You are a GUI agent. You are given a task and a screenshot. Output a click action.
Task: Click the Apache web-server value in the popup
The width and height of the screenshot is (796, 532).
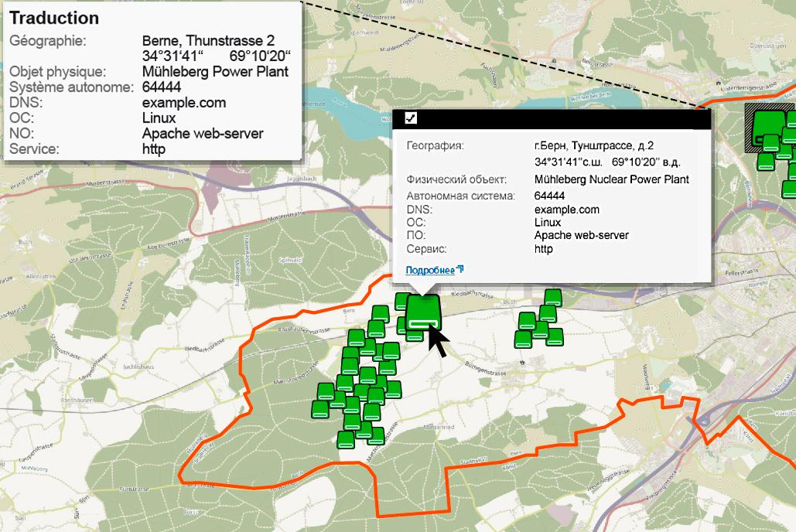(x=581, y=235)
